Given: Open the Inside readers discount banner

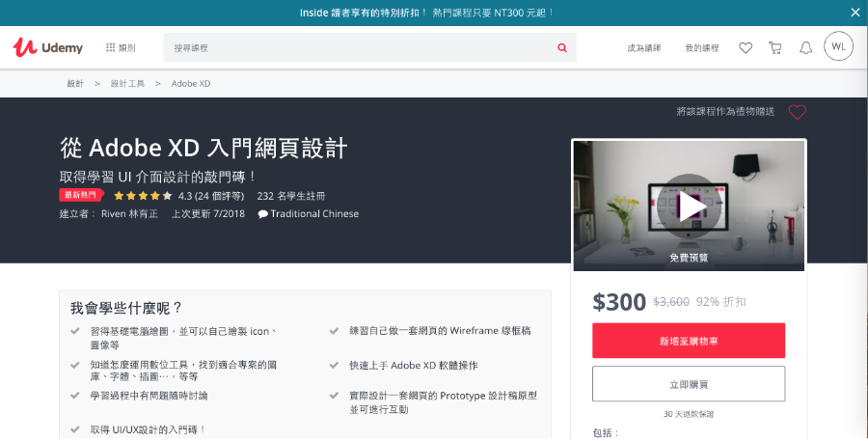Looking at the screenshot, I should [x=426, y=13].
